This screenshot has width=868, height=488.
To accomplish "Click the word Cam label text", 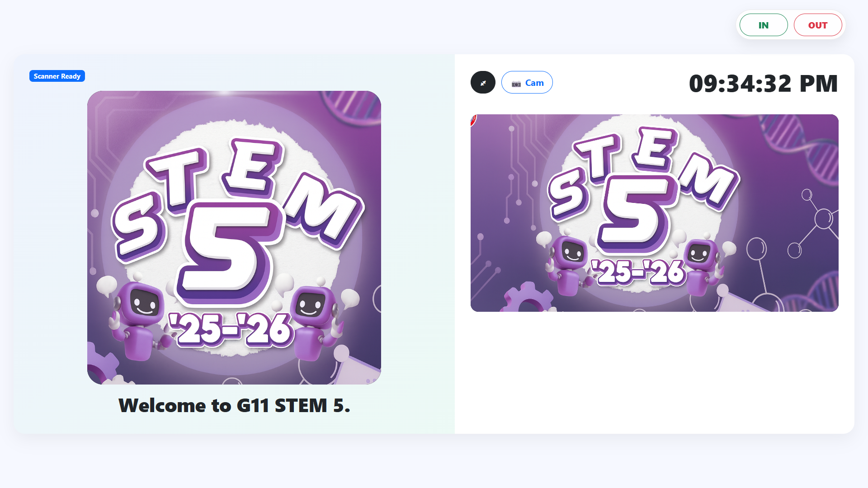I will pos(534,83).
